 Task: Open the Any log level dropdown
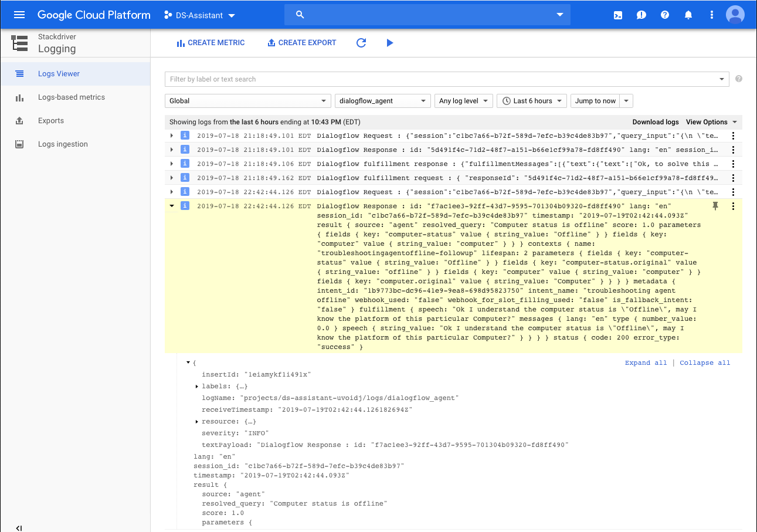click(463, 101)
